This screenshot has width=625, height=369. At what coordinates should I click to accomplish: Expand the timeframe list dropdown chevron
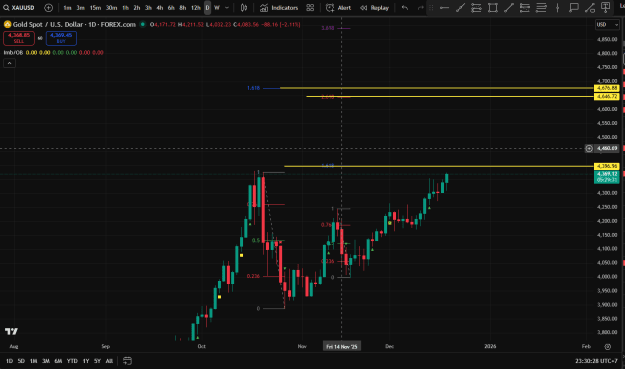point(227,8)
